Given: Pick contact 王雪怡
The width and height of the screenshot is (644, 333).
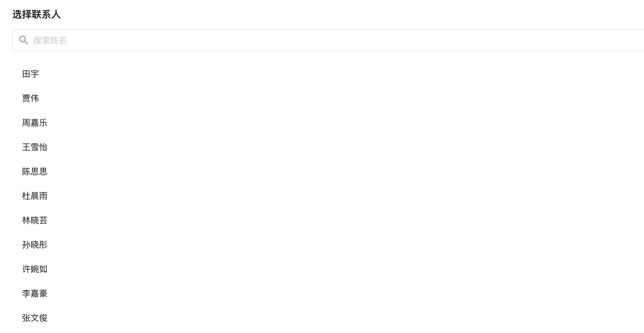Looking at the screenshot, I should 328,147.
